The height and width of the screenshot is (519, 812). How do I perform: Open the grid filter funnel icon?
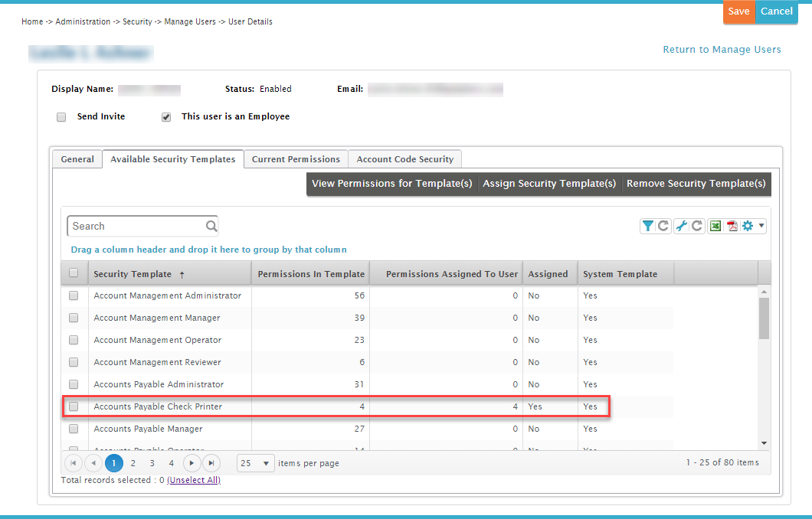(648, 226)
